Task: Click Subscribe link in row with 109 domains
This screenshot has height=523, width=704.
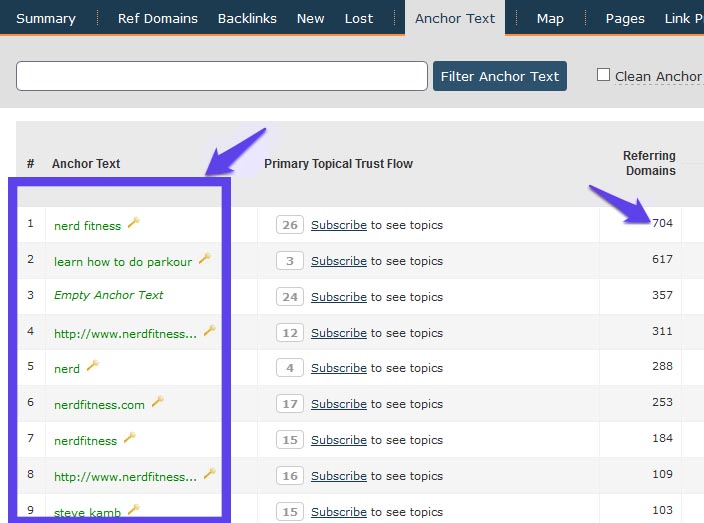Action: 339,476
